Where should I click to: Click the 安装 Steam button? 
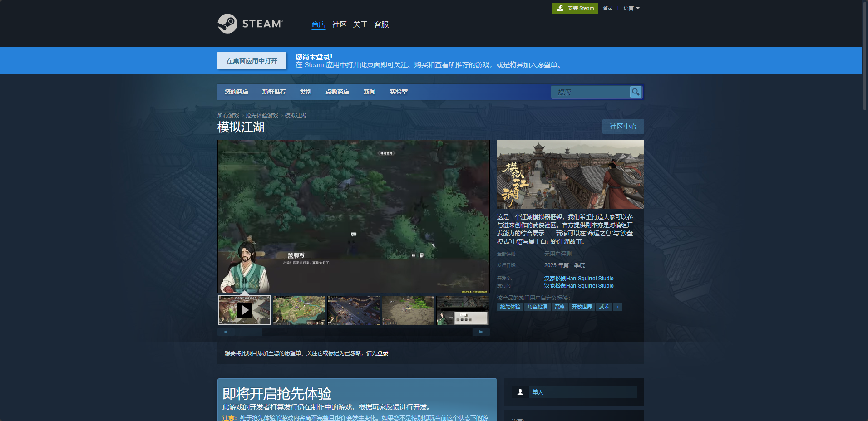tap(575, 8)
